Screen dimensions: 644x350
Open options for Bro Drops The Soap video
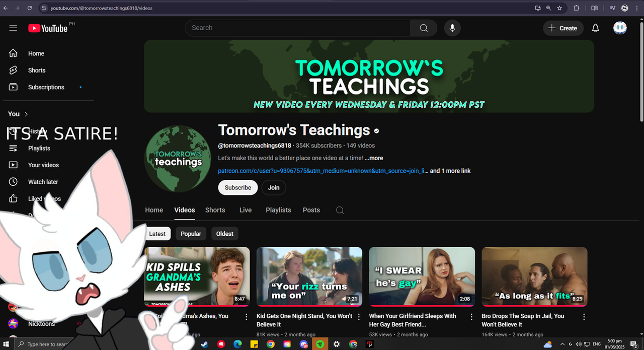(x=584, y=317)
